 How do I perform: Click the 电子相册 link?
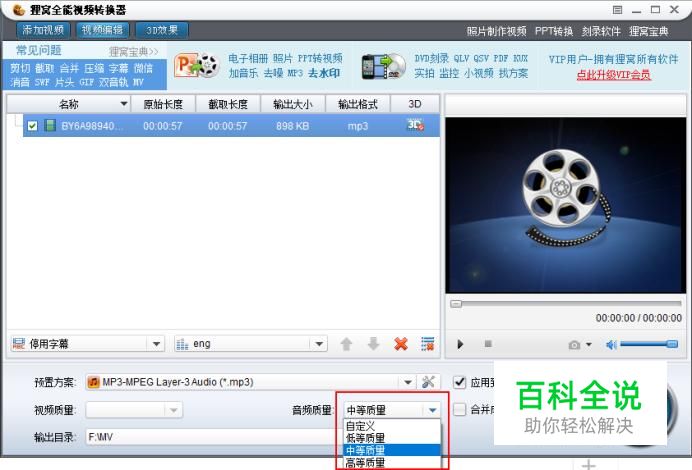248,59
